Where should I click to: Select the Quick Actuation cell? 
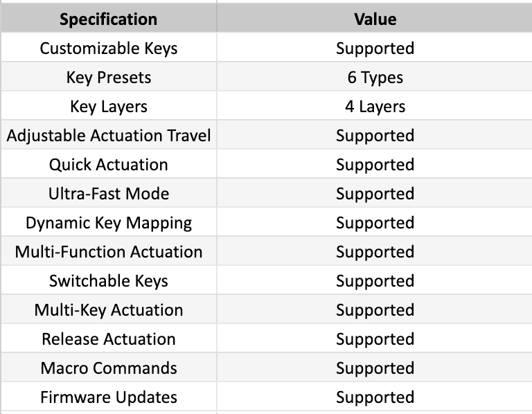(x=108, y=165)
